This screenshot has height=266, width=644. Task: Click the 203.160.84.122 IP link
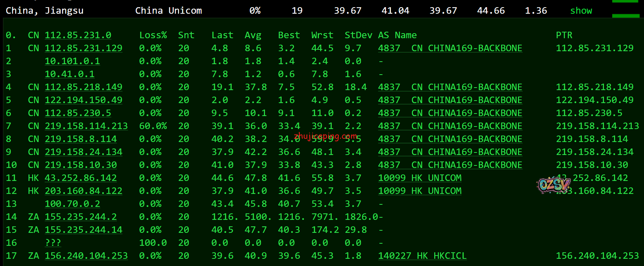(x=83, y=191)
